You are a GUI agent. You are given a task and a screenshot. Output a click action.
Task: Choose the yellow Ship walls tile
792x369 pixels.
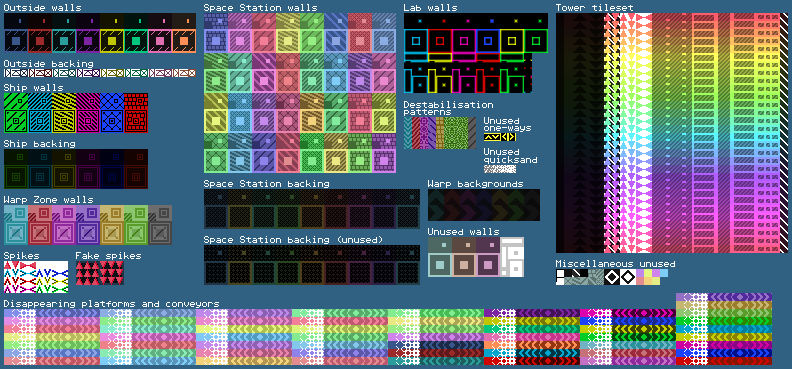(64, 113)
